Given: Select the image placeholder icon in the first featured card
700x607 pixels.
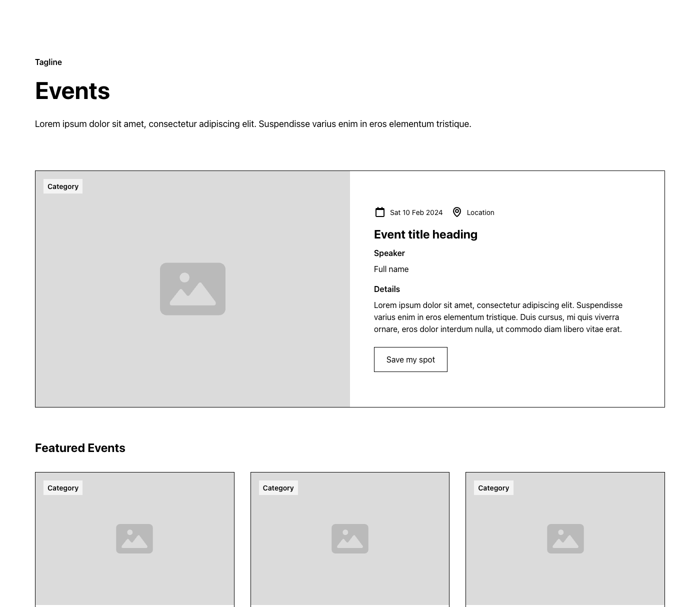Looking at the screenshot, I should click(134, 538).
